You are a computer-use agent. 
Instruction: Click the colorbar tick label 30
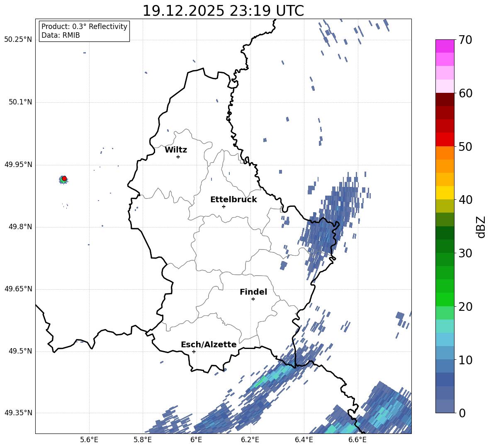coord(465,253)
